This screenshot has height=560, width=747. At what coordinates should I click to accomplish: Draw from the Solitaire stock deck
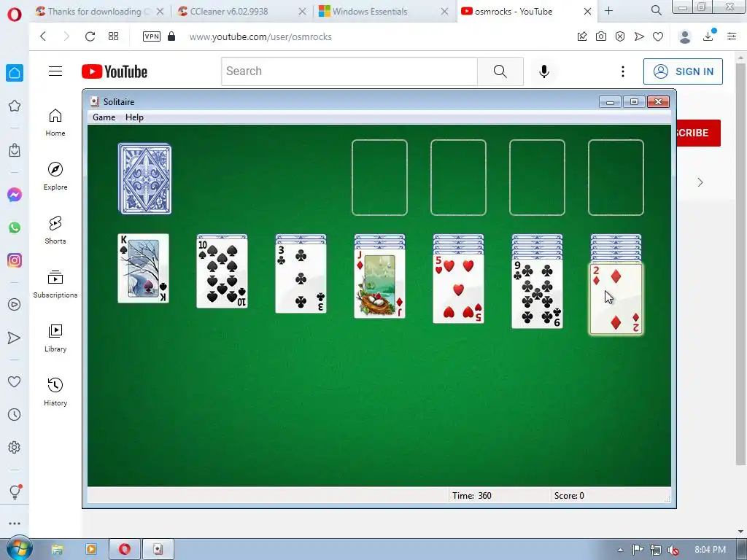tap(145, 178)
